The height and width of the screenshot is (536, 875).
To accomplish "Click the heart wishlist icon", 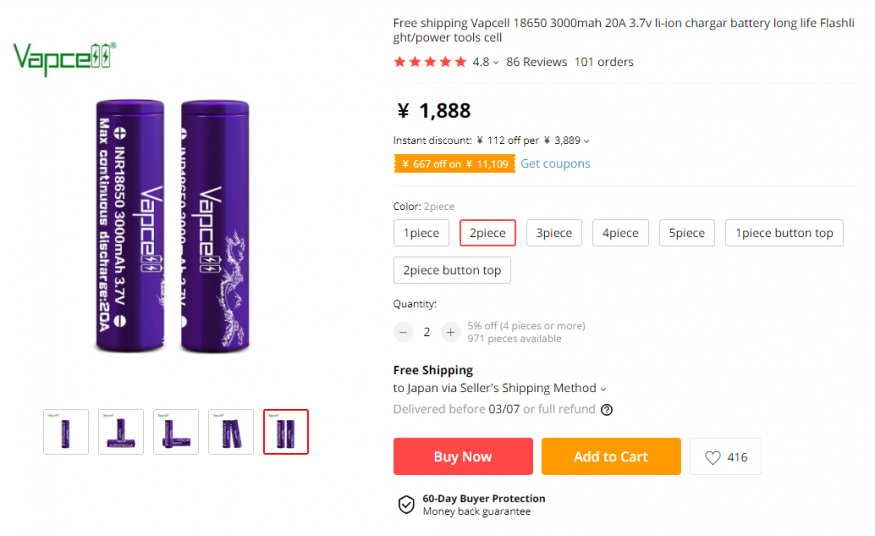I will [x=713, y=457].
